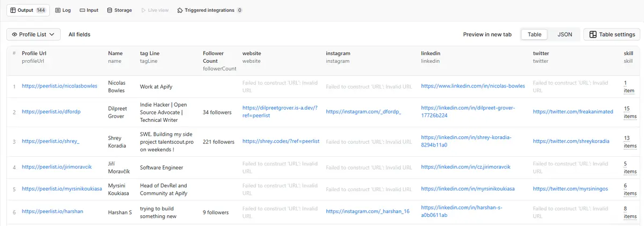Image resolution: width=644 pixels, height=226 pixels.
Task: Select the All fields view
Action: pos(79,34)
